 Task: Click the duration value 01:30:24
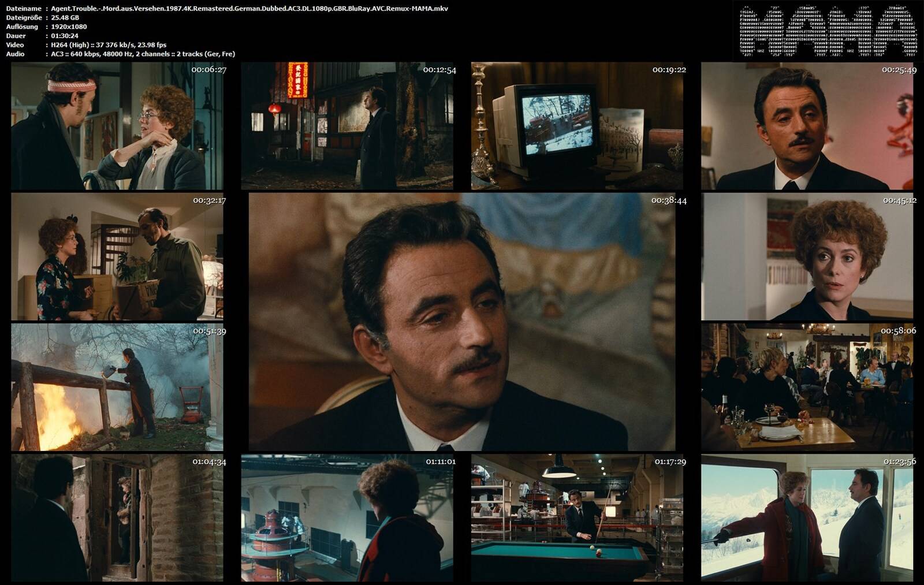point(65,36)
